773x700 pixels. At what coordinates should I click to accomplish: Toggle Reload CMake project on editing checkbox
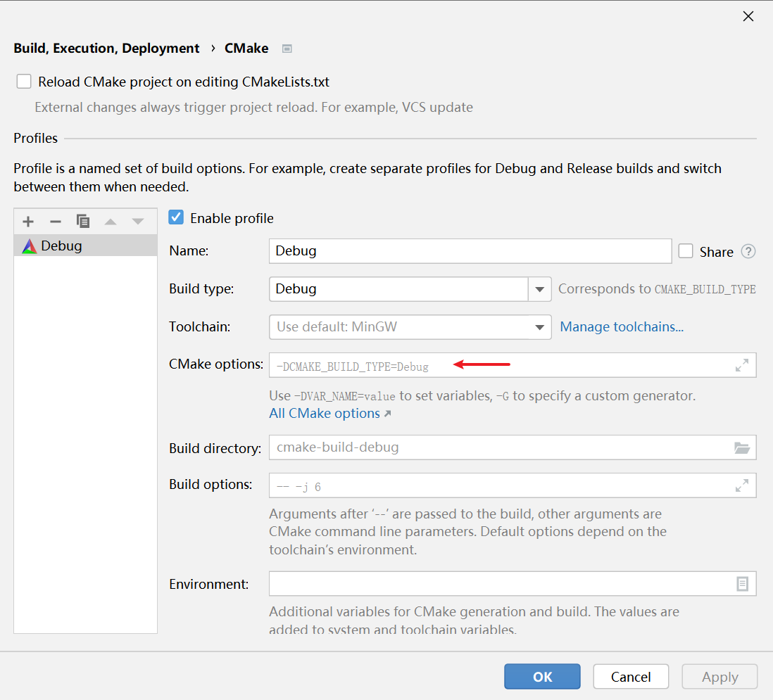pyautogui.click(x=24, y=82)
